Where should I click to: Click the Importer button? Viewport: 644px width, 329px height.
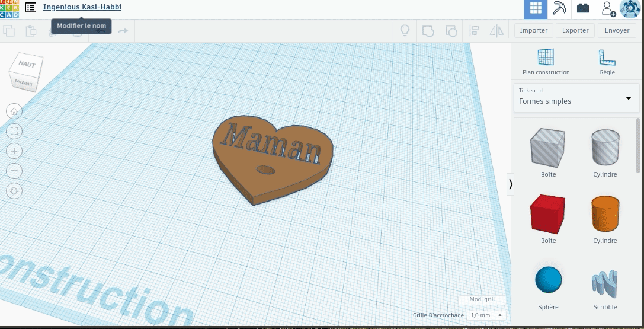click(534, 31)
